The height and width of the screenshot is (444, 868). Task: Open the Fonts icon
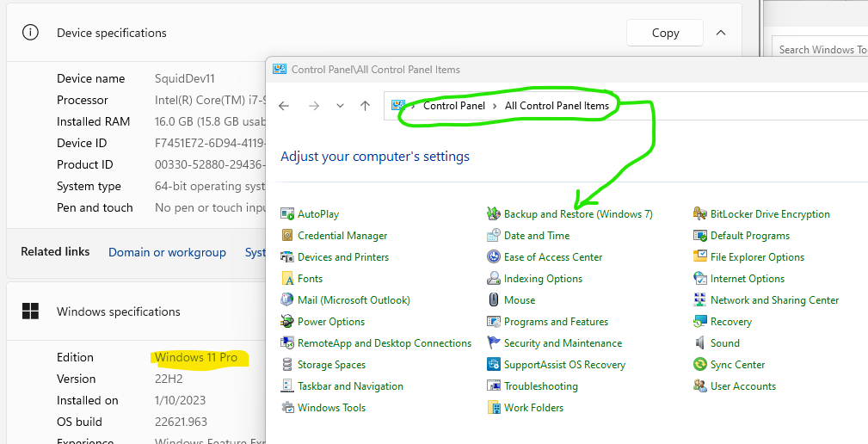pos(287,279)
